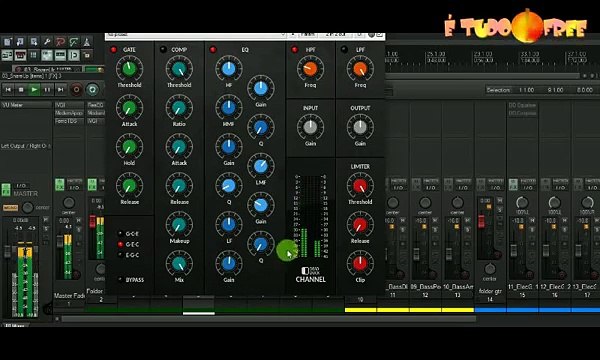This screenshot has width=600, height=360.
Task: Click the teal Comp Mix knob
Action: (179, 263)
